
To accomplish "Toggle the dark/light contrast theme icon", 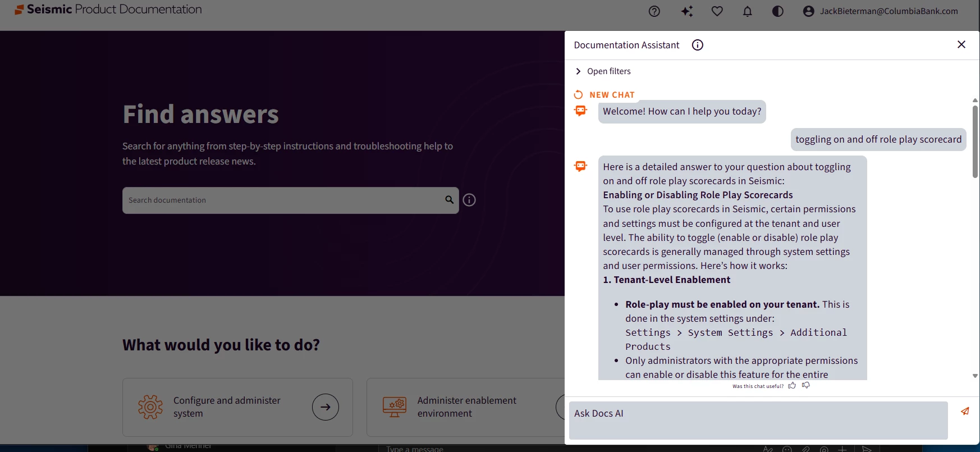I will (778, 11).
